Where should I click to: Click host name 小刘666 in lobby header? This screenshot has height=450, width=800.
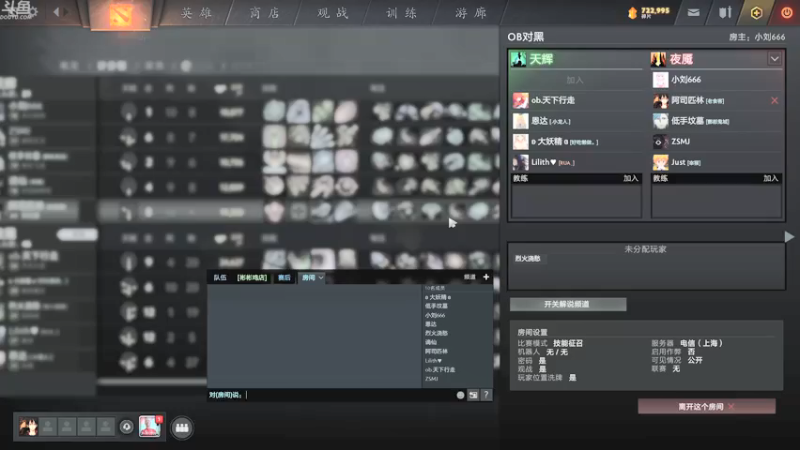pyautogui.click(x=769, y=37)
